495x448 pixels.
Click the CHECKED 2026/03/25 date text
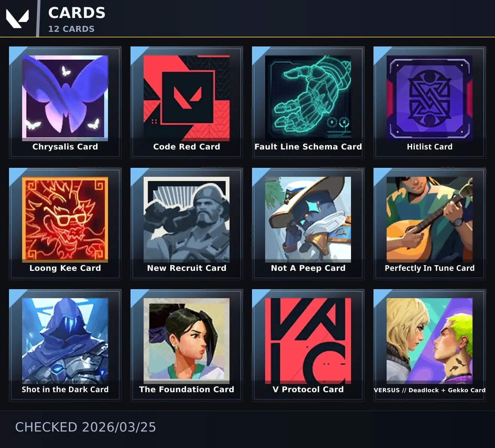[x=85, y=427]
